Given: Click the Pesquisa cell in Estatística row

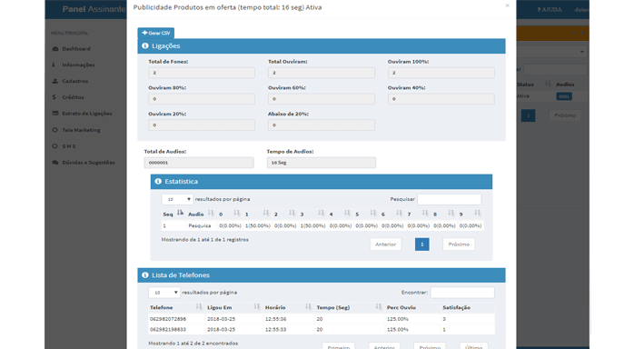Looking at the screenshot, I should (x=200, y=225).
